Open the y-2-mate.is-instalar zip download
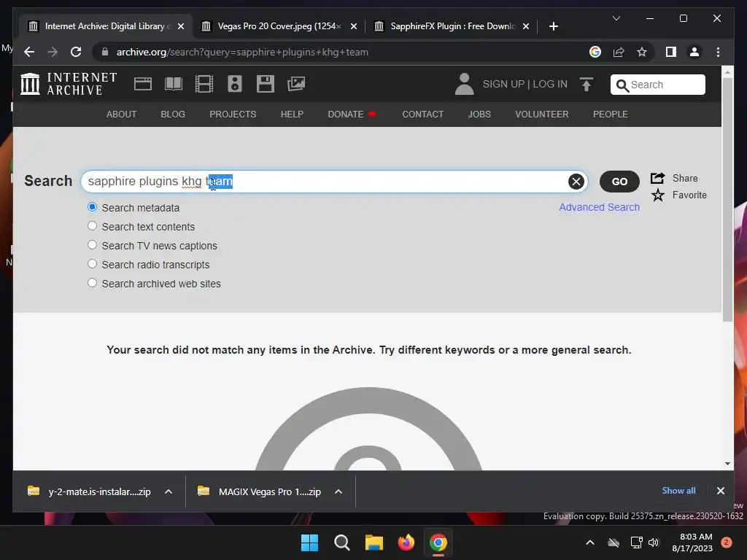The width and height of the screenshot is (747, 560). pyautogui.click(x=89, y=491)
